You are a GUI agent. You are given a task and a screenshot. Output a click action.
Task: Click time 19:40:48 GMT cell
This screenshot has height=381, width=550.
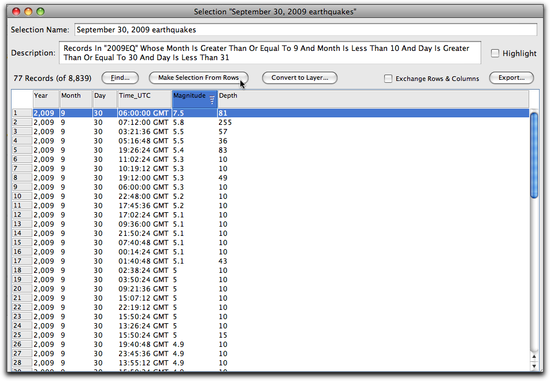pos(144,344)
